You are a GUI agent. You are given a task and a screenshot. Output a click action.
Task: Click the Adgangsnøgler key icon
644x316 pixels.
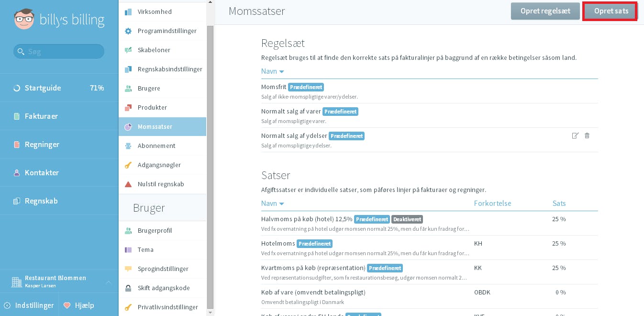(128, 165)
